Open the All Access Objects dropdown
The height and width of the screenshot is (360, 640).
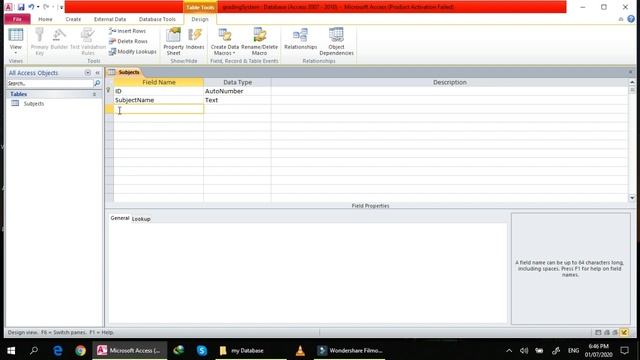coord(87,73)
